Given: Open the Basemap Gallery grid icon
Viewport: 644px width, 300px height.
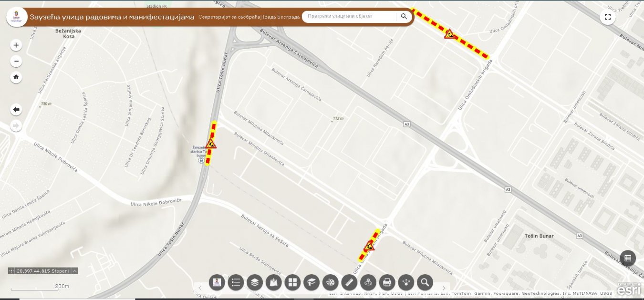Looking at the screenshot, I should (x=292, y=282).
